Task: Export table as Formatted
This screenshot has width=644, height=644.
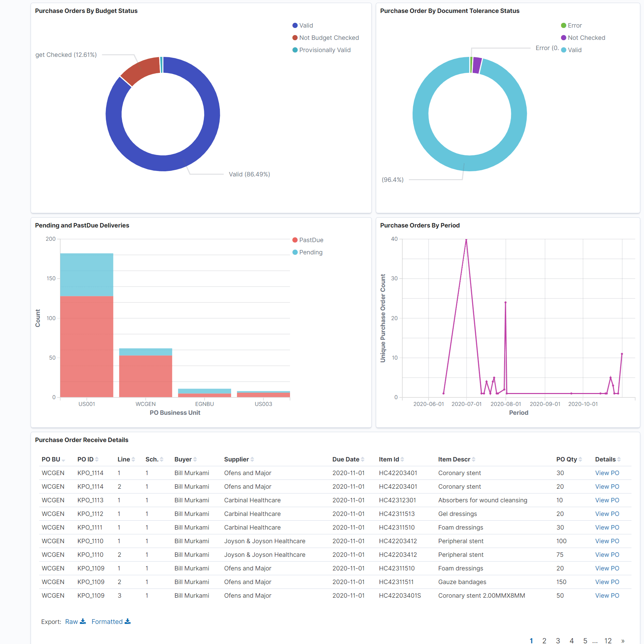Action: coord(111,622)
